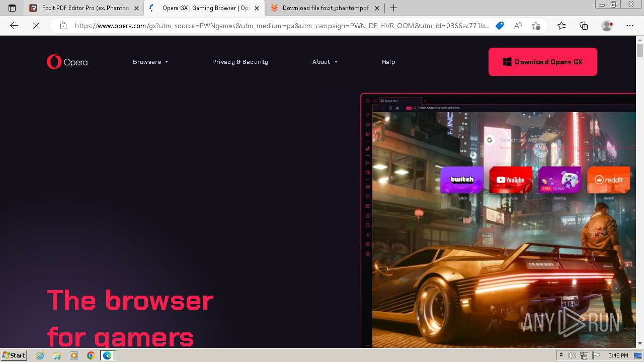Click the Twitch speed dial tile
The width and height of the screenshot is (644, 362).
(462, 180)
